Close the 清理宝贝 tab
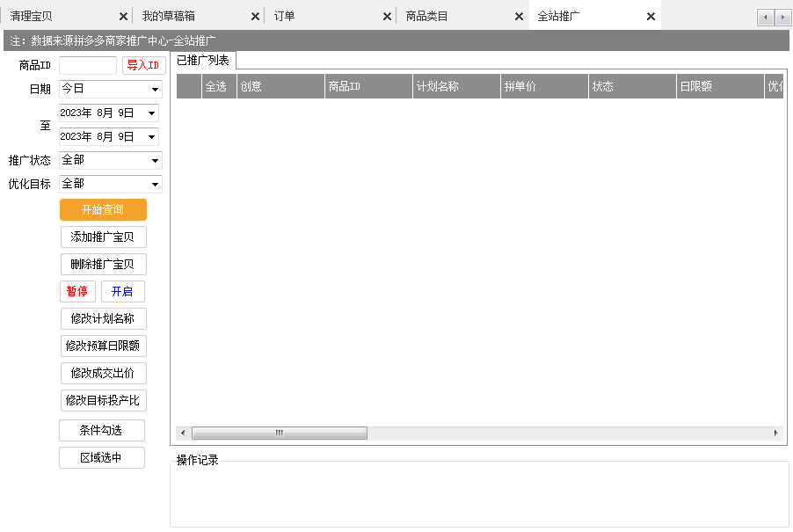793x532 pixels. pos(123,17)
